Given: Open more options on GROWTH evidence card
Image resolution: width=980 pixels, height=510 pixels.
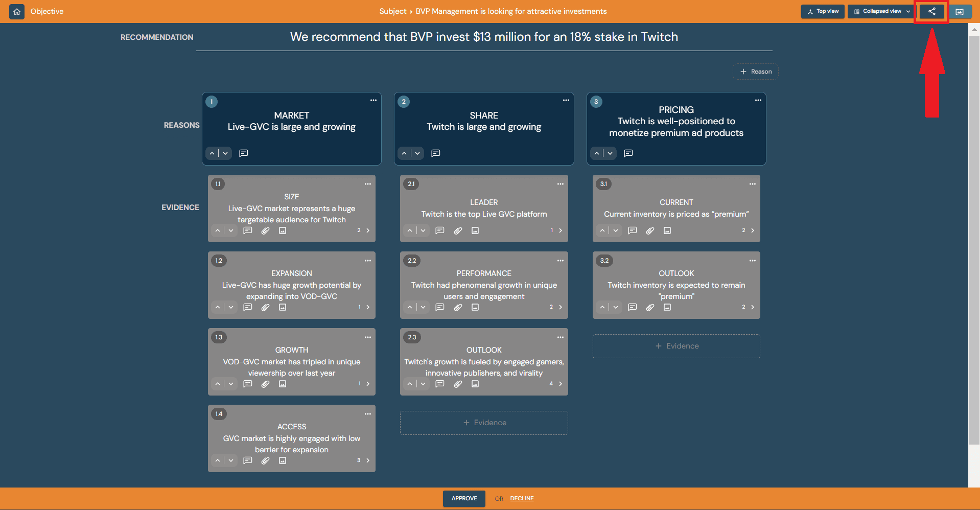Looking at the screenshot, I should tap(368, 337).
